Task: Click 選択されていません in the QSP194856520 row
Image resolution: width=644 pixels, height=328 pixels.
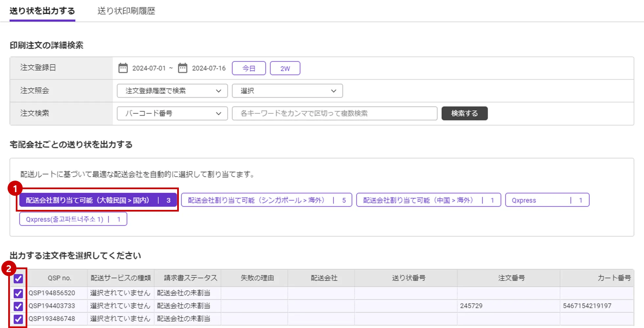Action: (120, 293)
